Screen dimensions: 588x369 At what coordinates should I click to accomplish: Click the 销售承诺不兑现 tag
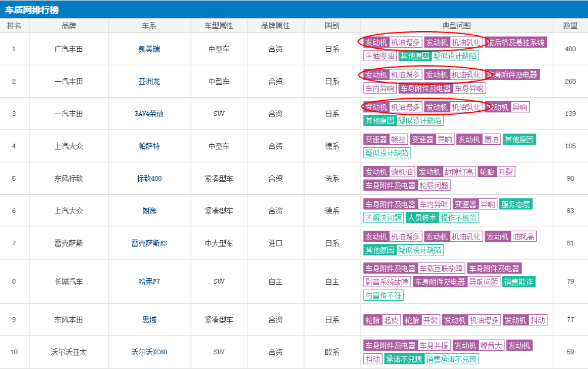pos(452,359)
